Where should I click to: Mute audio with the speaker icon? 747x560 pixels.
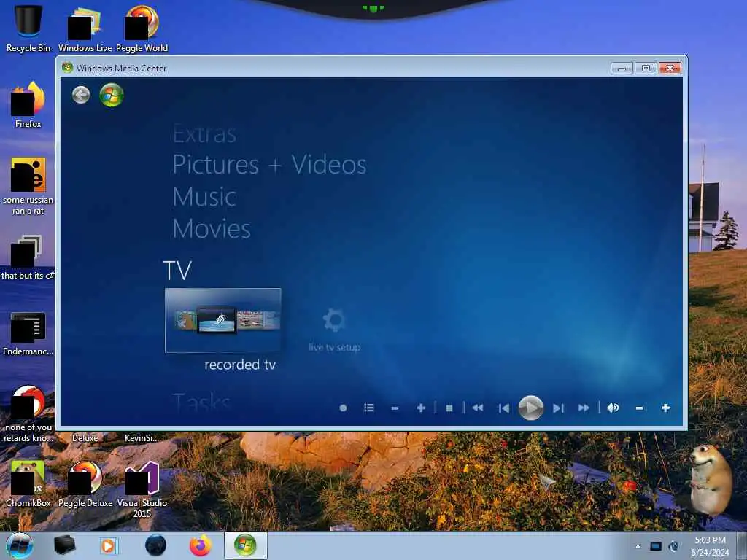point(613,408)
